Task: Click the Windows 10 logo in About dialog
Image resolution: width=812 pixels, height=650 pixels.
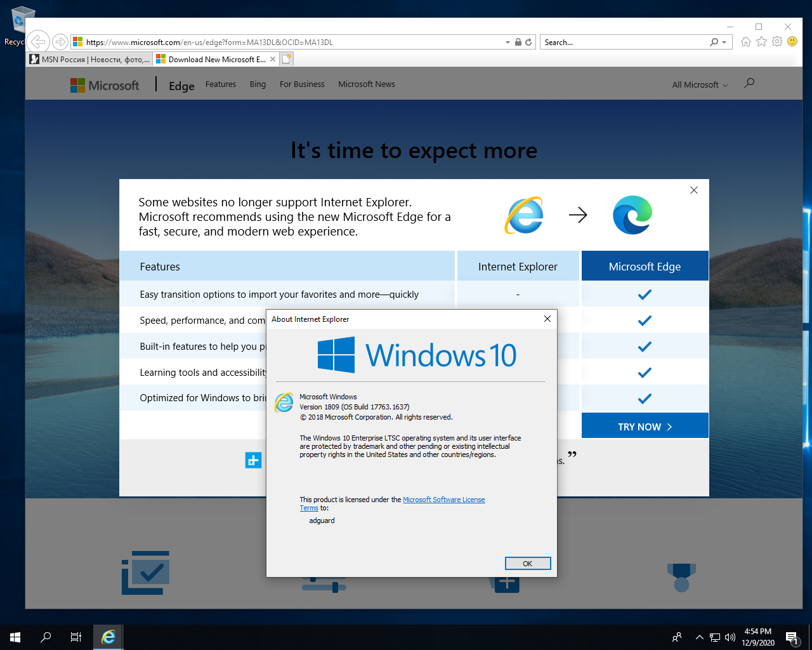Action: click(x=417, y=355)
